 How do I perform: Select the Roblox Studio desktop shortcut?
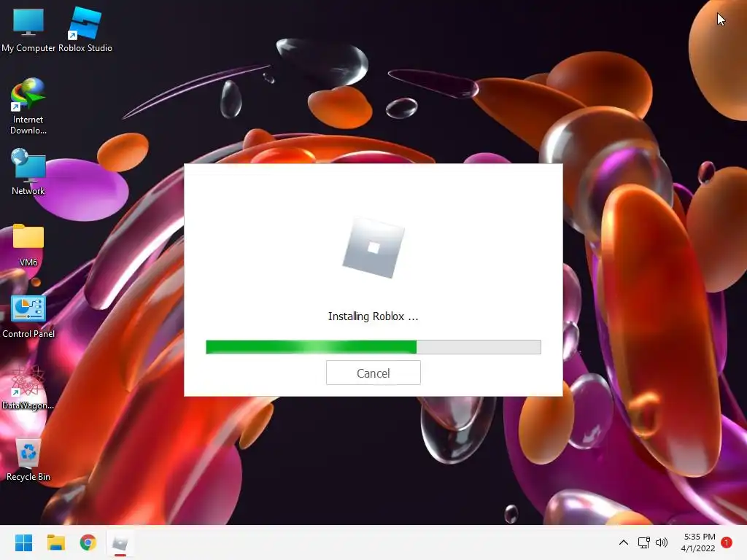85,30
